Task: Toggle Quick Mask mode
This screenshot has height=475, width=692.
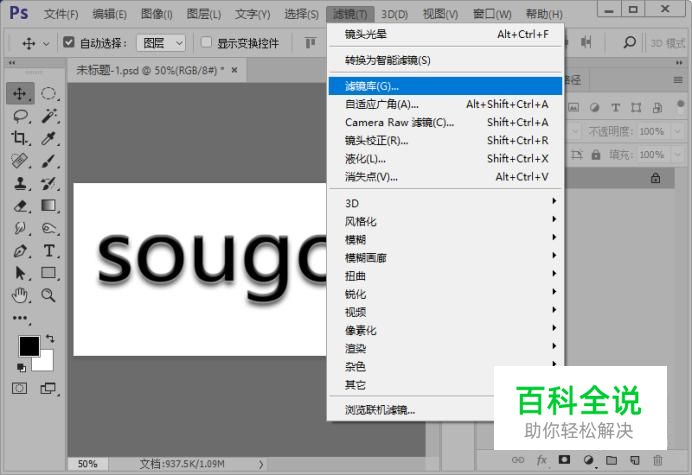Action: (19, 388)
